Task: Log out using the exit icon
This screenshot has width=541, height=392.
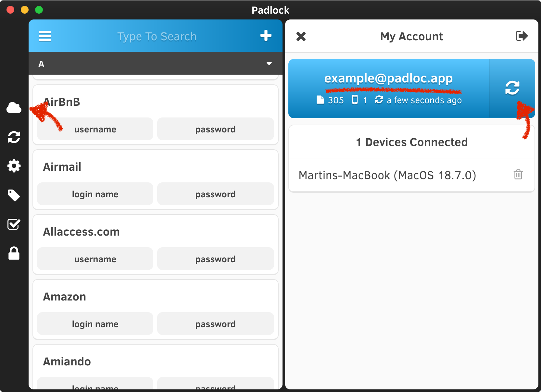Action: (522, 36)
